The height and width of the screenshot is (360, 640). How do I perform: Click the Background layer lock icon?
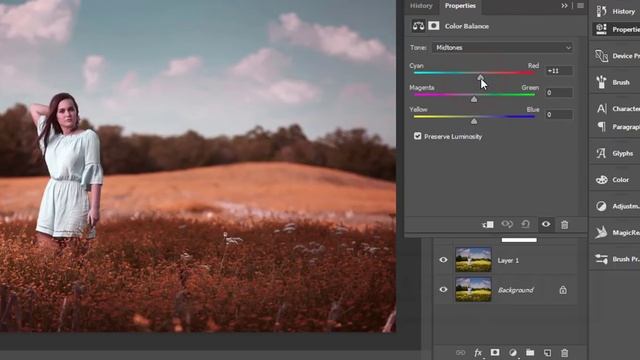tap(563, 290)
